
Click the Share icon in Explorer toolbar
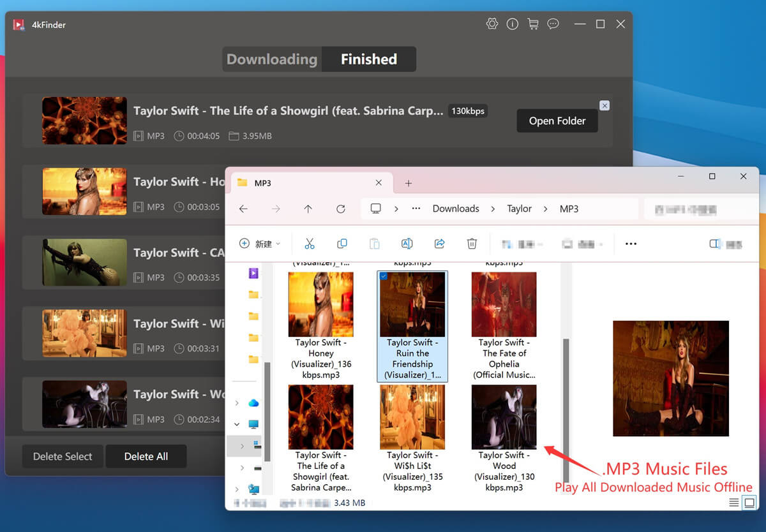tap(439, 243)
